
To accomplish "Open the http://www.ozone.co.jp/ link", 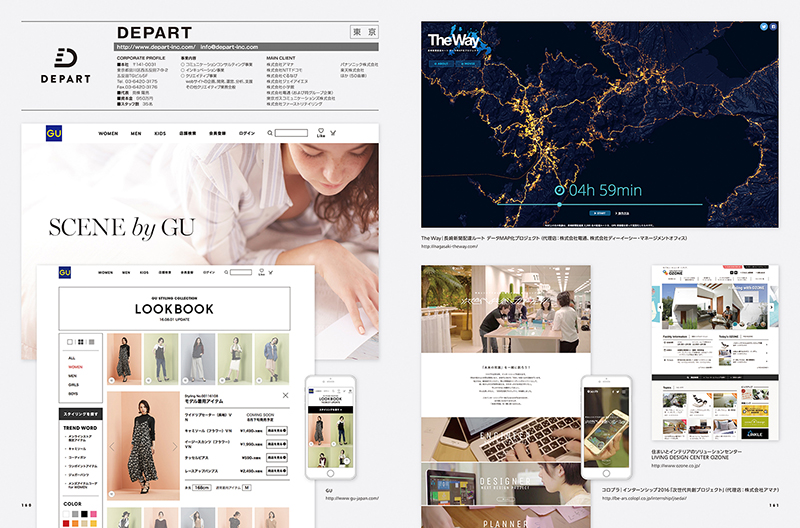I will tap(676, 465).
